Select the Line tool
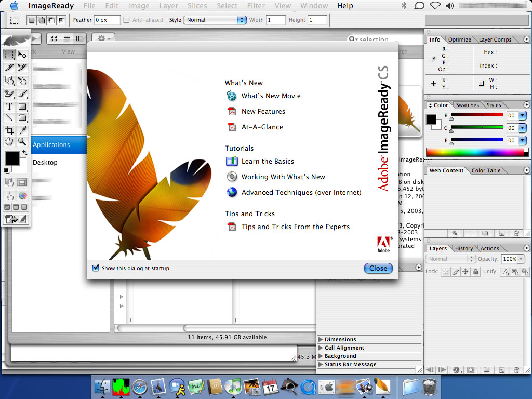This screenshot has width=532, height=399. [9, 118]
